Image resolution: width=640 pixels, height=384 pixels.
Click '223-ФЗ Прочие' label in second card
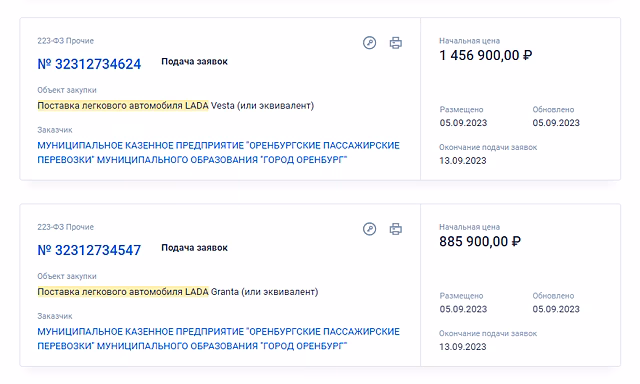[65, 227]
